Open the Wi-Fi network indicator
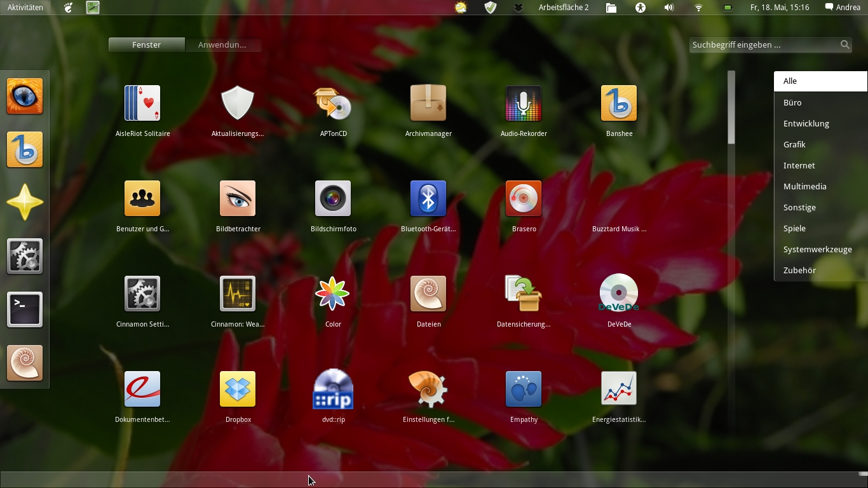Viewport: 868px width, 488px height. tap(698, 8)
